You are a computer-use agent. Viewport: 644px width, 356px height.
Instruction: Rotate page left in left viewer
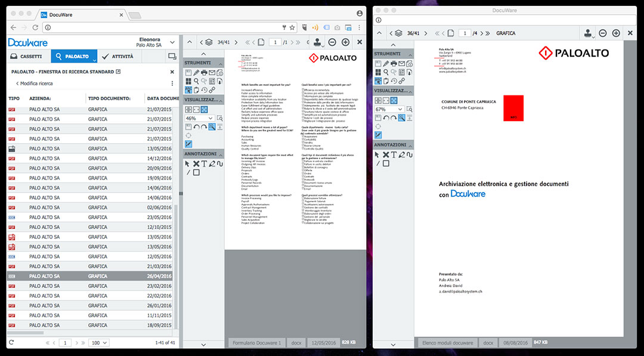pos(196,127)
